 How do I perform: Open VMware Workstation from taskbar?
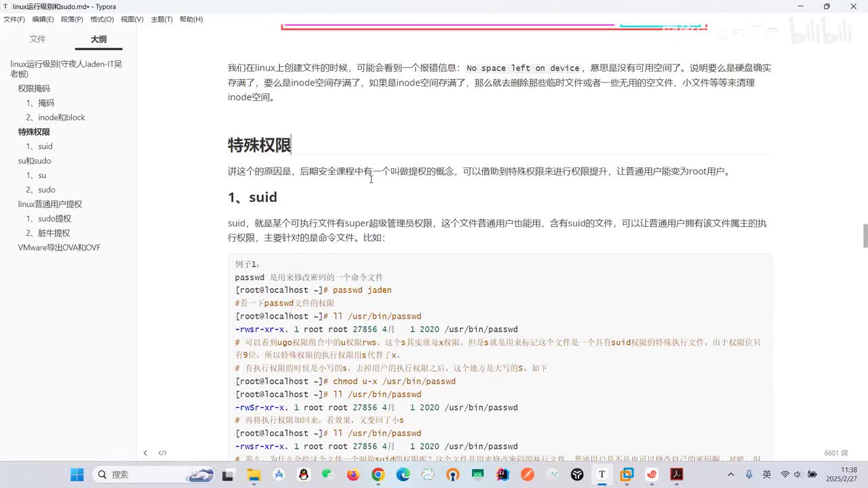pyautogui.click(x=627, y=474)
